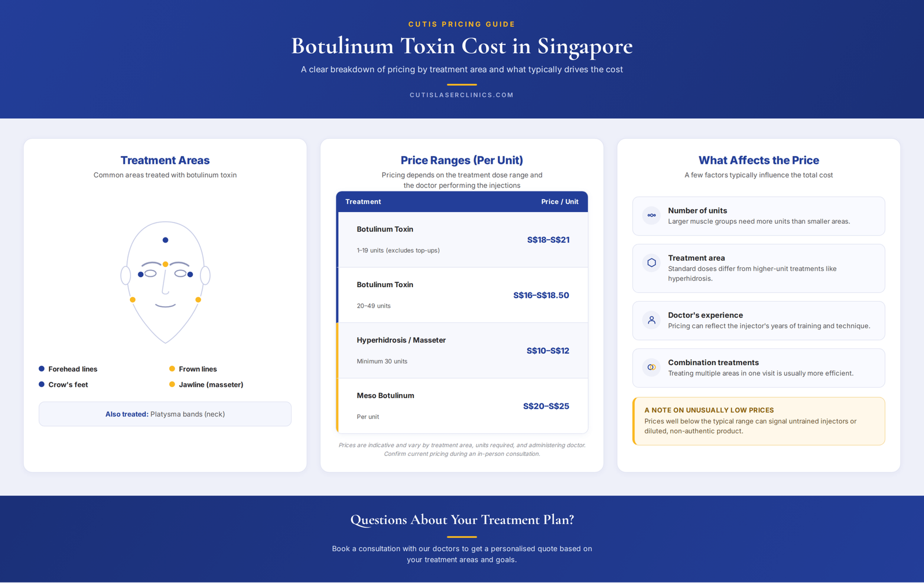Click the Treatment Areas heading
This screenshot has width=924, height=583.
(165, 161)
